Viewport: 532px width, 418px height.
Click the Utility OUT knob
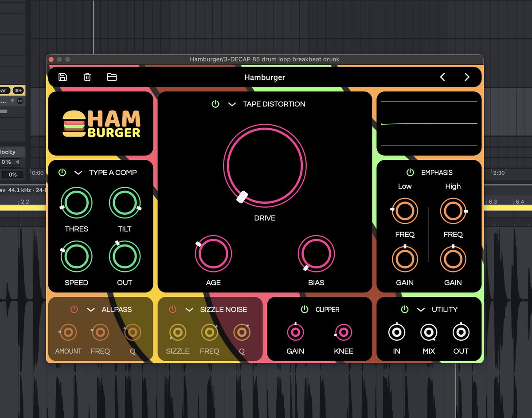461,332
